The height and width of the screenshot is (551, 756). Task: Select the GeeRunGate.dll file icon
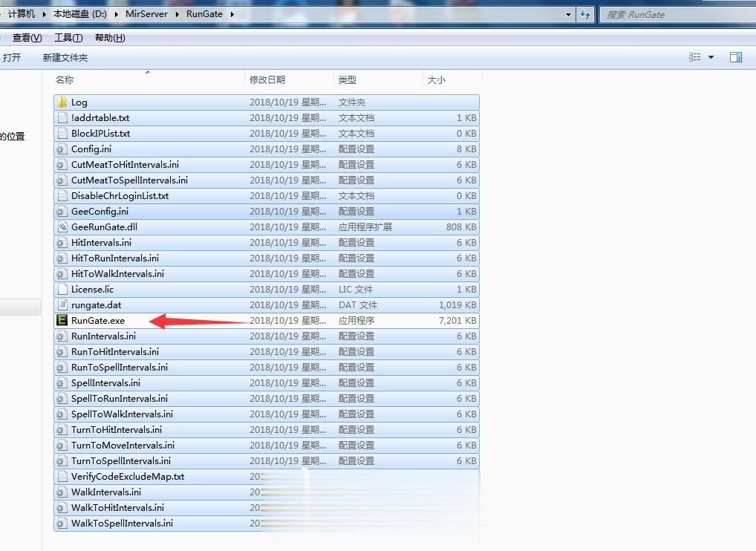[62, 226]
